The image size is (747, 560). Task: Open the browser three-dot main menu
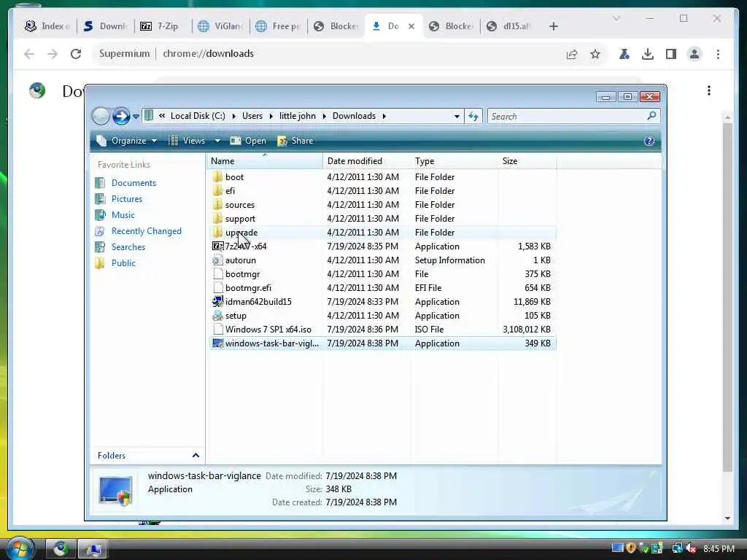click(x=718, y=54)
